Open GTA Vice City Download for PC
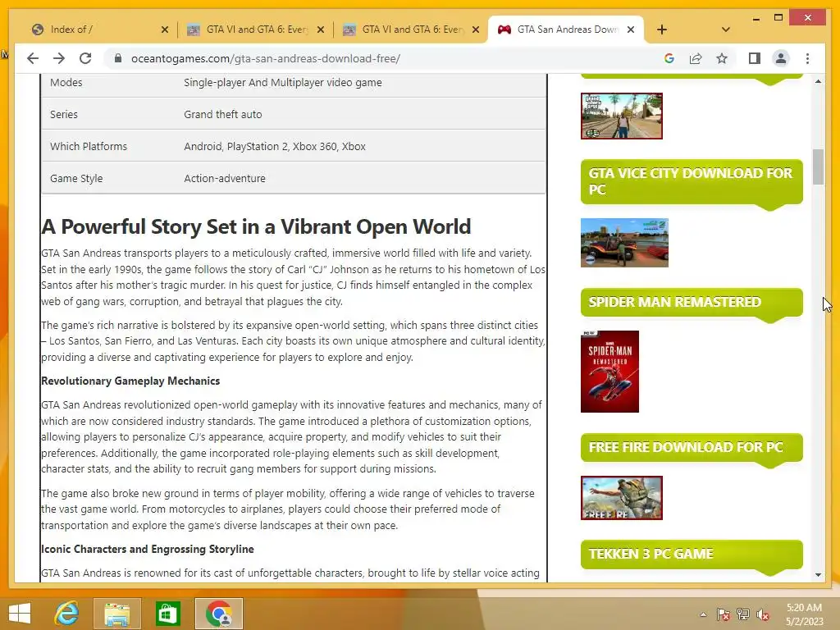This screenshot has width=840, height=630. tap(691, 181)
